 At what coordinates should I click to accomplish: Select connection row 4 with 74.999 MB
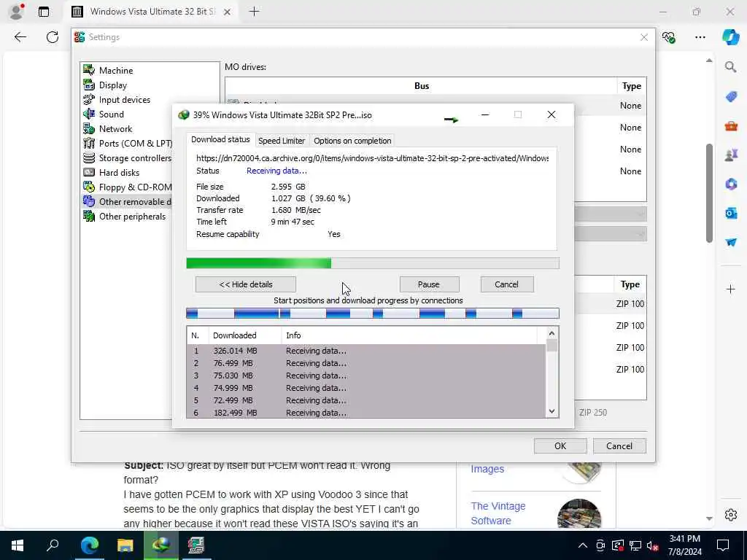[x=366, y=388]
